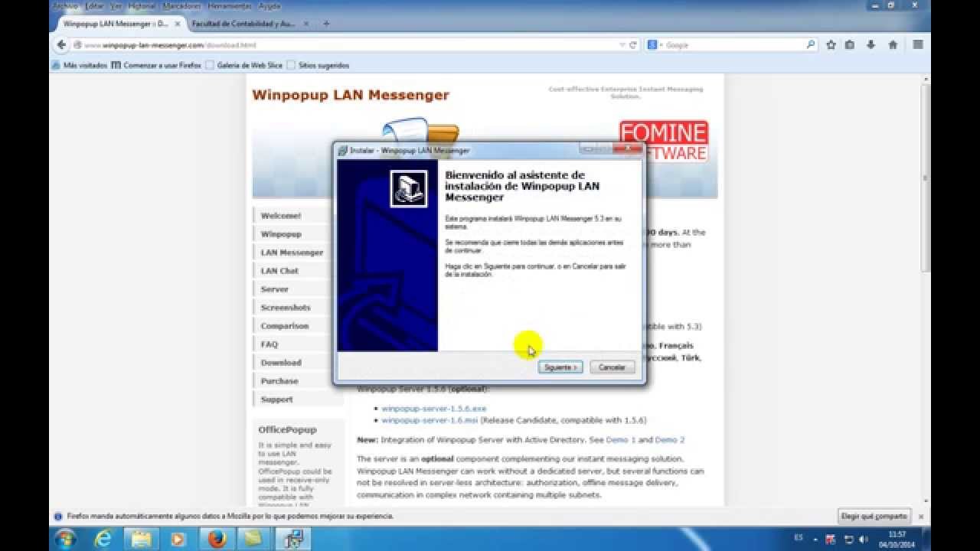
Task: Open the Herramientas menu
Action: (x=230, y=5)
